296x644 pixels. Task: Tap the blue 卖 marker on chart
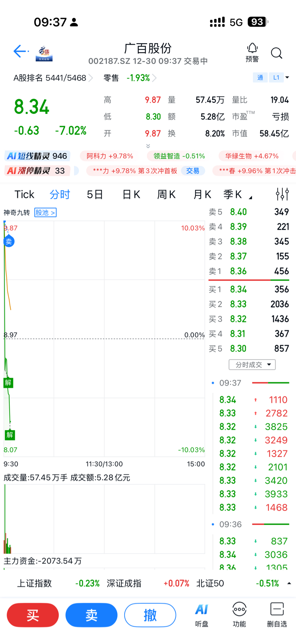tap(9, 242)
